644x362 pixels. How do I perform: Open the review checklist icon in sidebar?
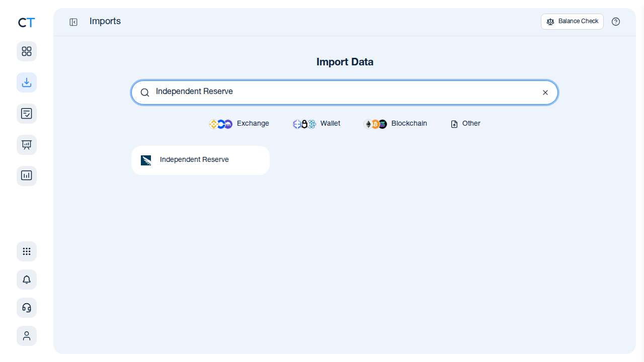[x=27, y=114]
